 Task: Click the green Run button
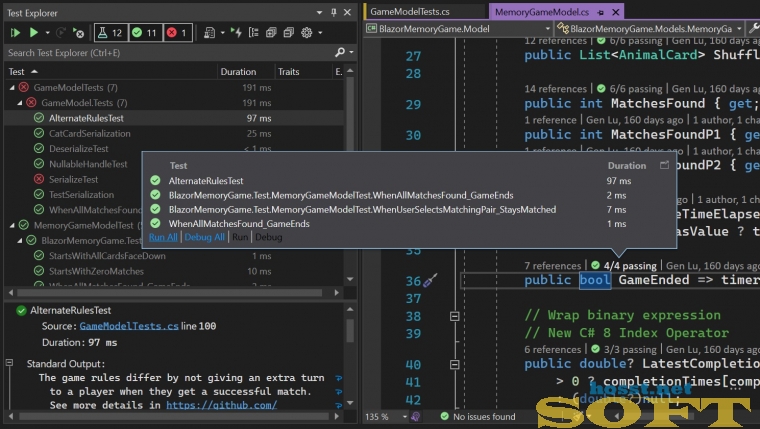(33, 32)
